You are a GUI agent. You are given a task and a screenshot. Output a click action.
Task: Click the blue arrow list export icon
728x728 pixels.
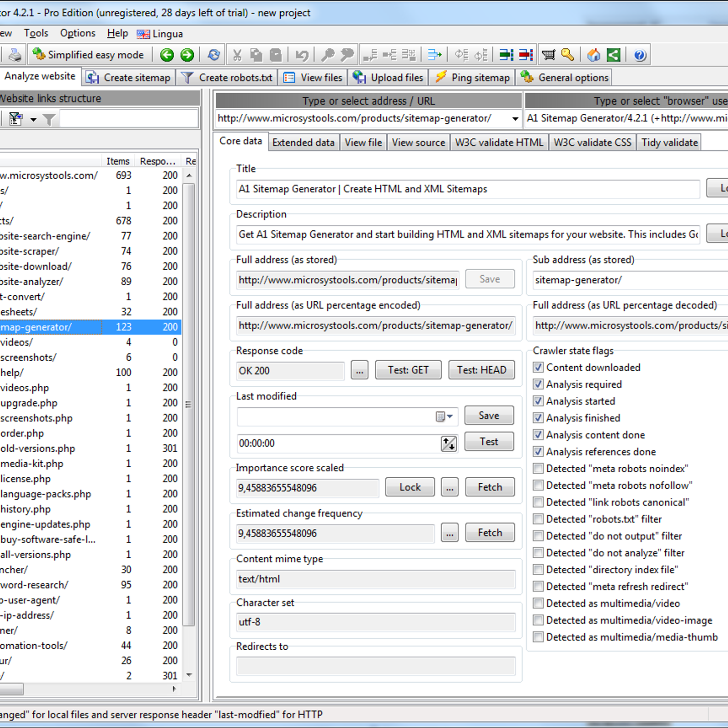point(435,55)
